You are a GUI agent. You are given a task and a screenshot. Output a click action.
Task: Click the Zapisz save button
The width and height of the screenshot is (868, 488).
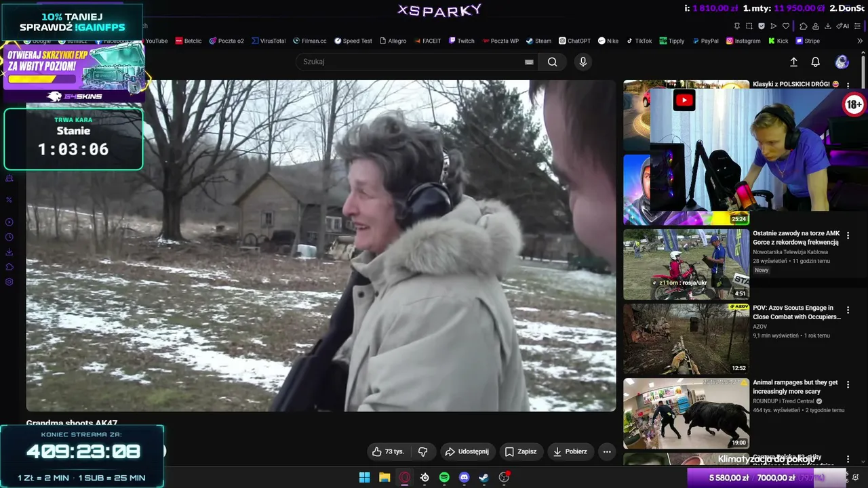pos(521,451)
